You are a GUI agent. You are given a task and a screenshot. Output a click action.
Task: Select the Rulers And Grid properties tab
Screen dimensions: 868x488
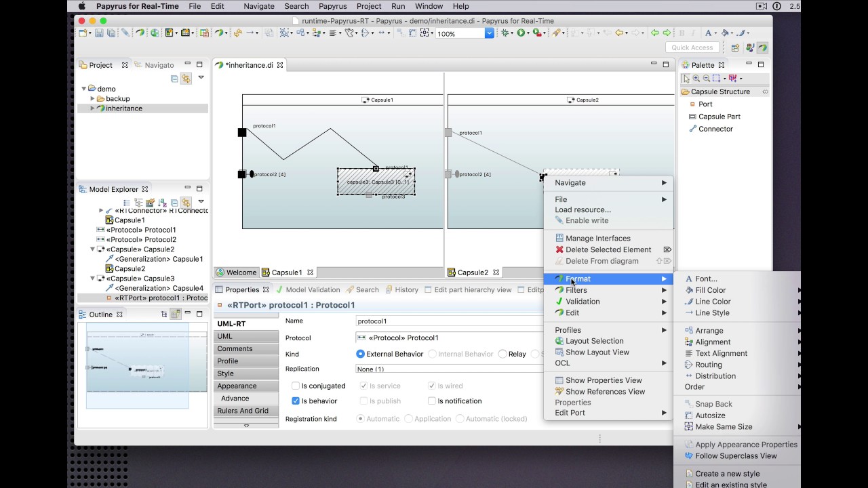[x=246, y=411]
